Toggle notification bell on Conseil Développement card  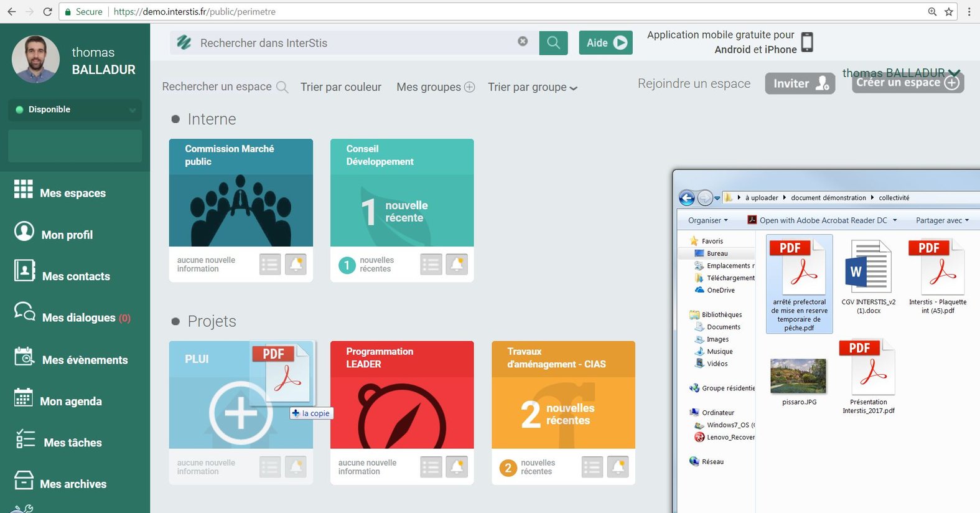click(x=457, y=265)
